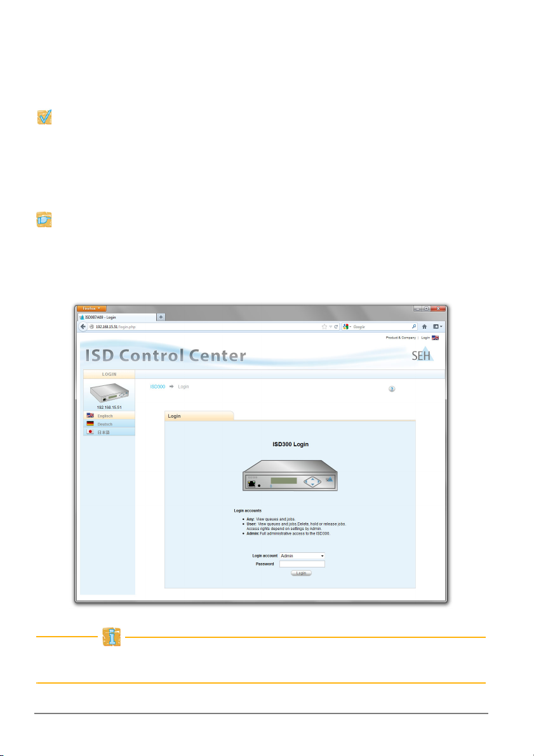Open search engine selector next to Google
The image size is (534, 756).
point(347,327)
